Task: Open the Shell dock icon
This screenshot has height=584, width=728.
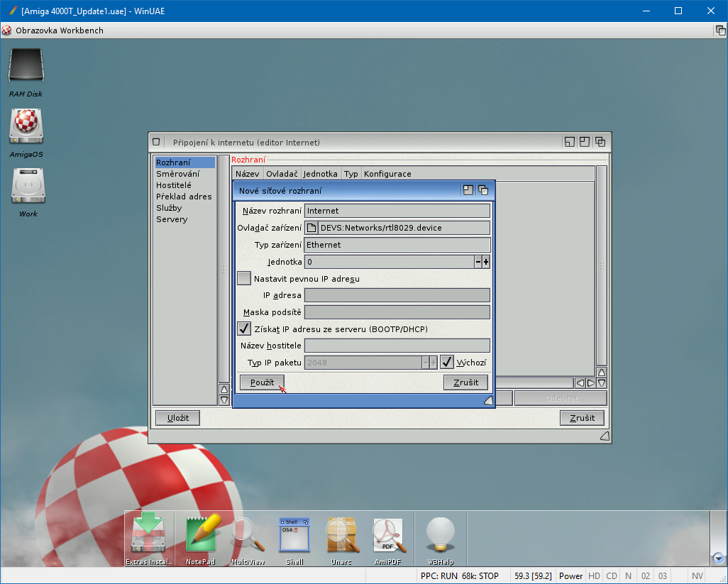Action: [x=294, y=536]
